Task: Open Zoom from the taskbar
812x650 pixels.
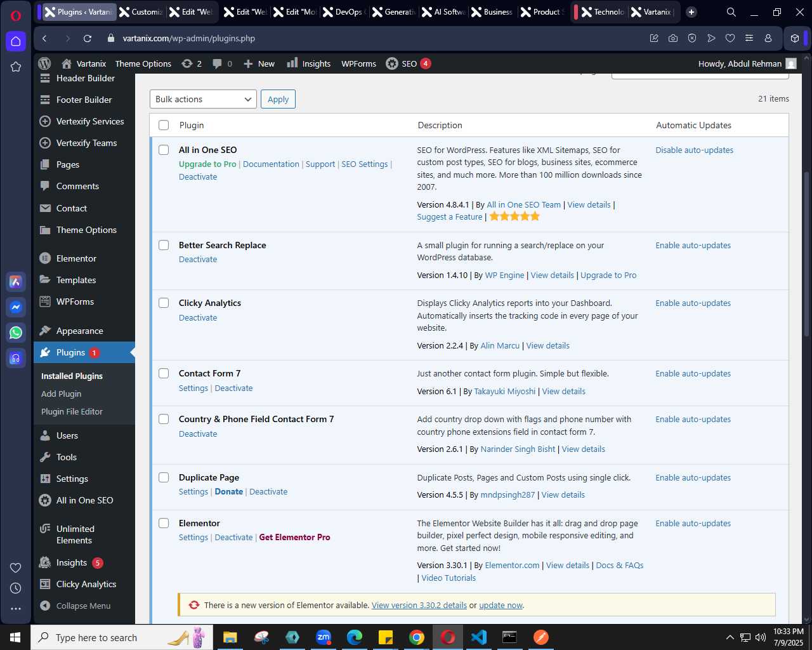Action: [324, 637]
